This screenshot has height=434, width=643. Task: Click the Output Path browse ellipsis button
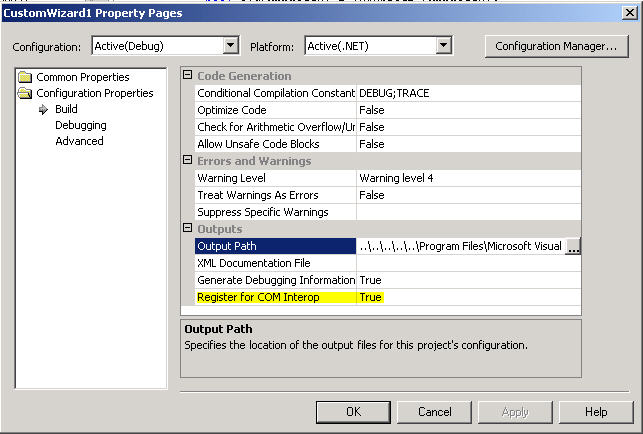click(573, 246)
